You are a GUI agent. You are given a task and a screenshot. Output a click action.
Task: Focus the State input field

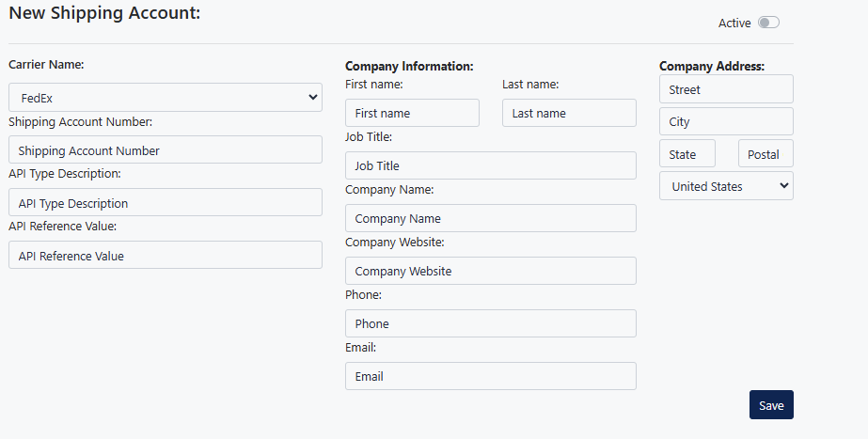point(687,153)
